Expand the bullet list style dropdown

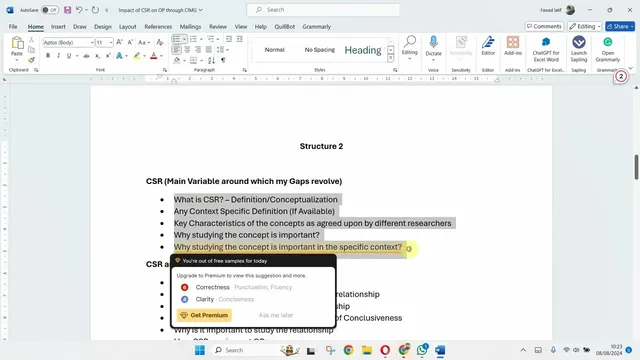[x=184, y=39]
